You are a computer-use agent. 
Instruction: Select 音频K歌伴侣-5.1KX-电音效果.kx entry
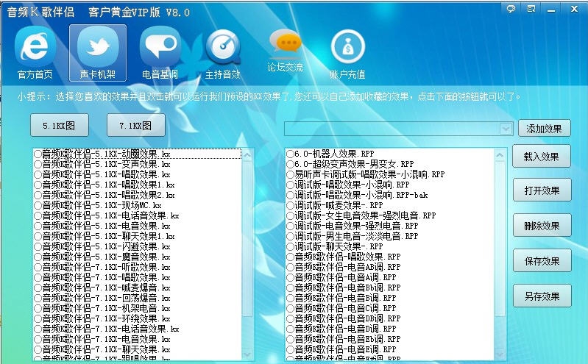coord(102,226)
